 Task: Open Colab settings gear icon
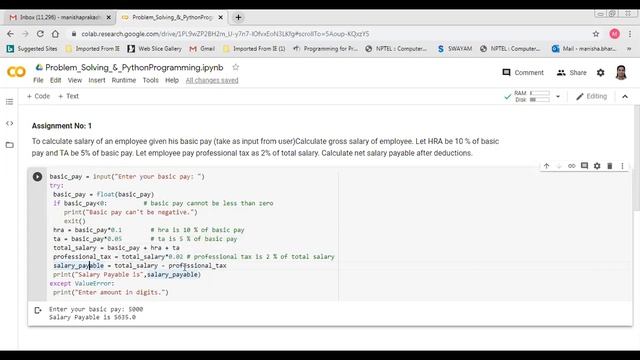click(600, 73)
